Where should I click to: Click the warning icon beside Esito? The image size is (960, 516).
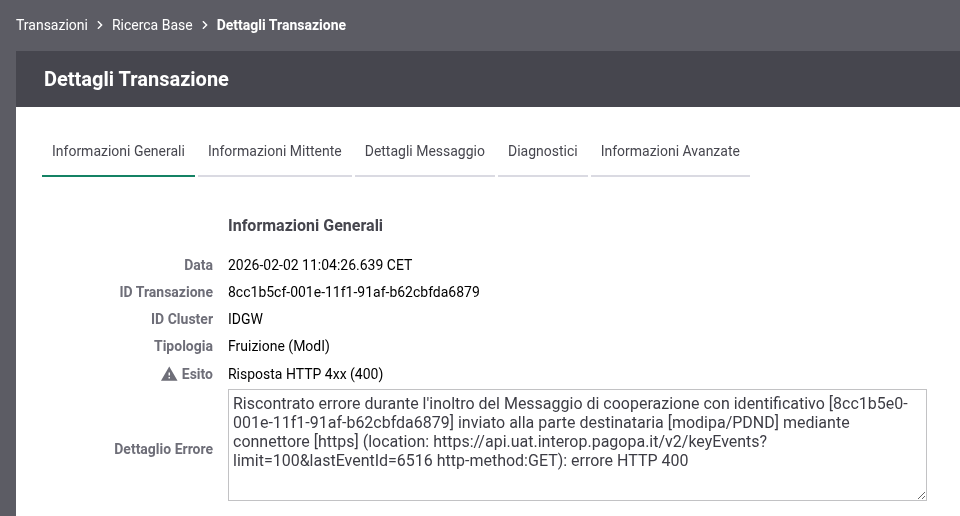point(169,374)
